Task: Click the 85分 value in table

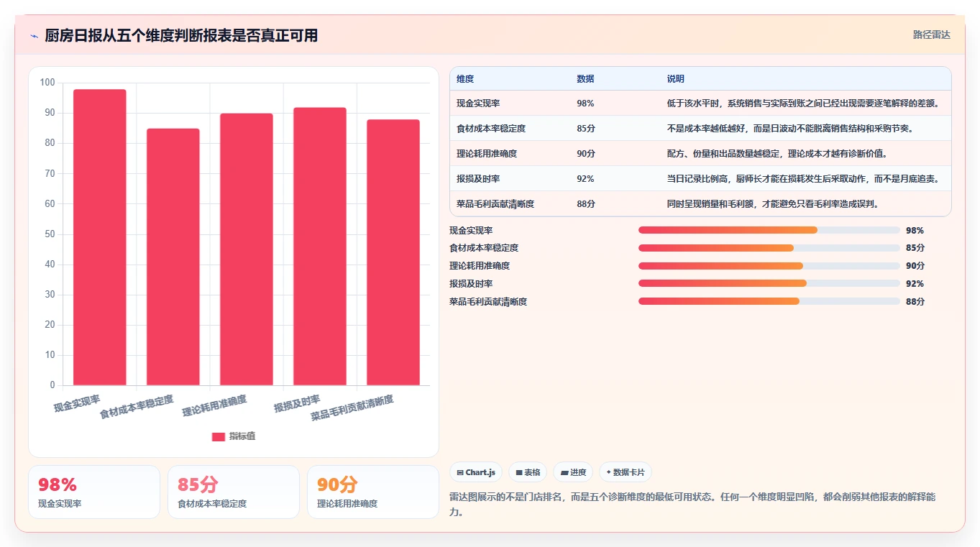Action: pos(586,129)
